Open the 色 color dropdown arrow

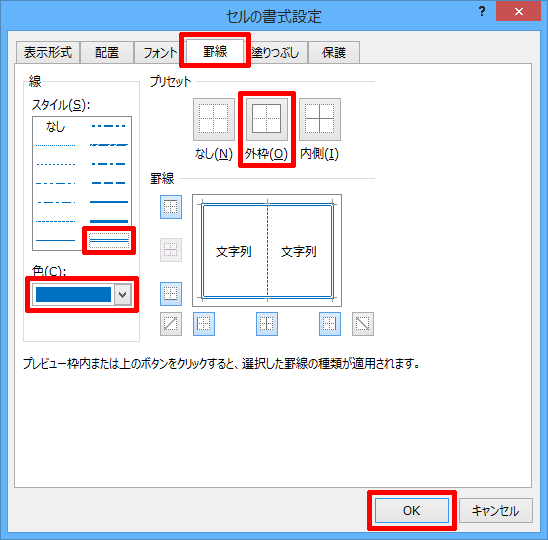tap(123, 294)
